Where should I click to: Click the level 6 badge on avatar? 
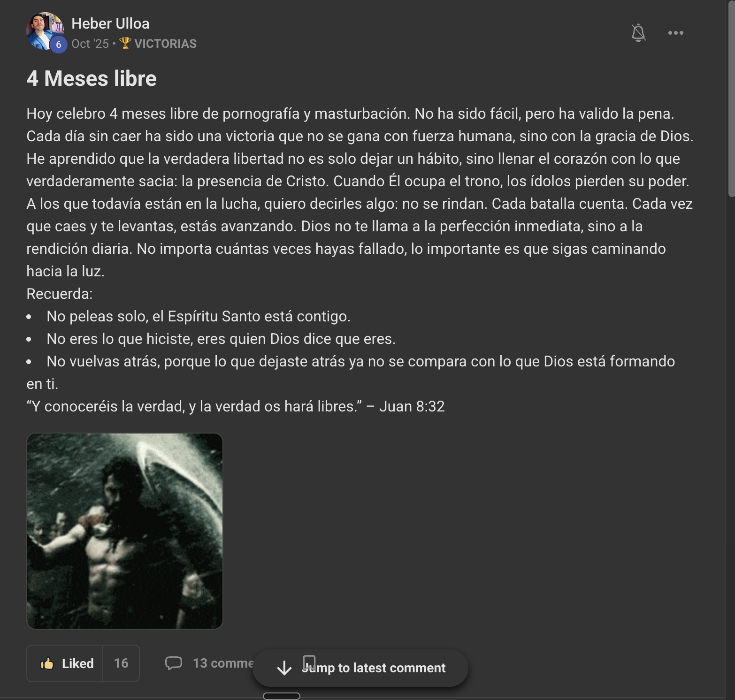coord(59,45)
